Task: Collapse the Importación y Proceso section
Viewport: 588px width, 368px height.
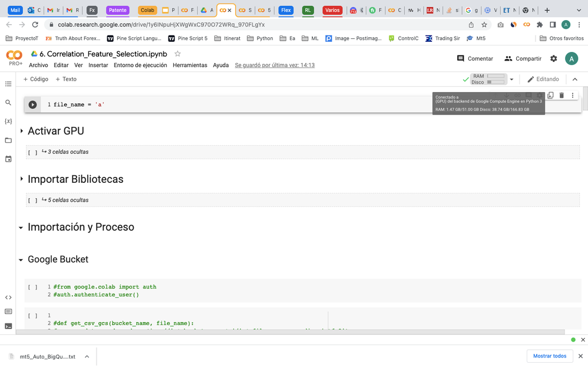Action: (21, 228)
